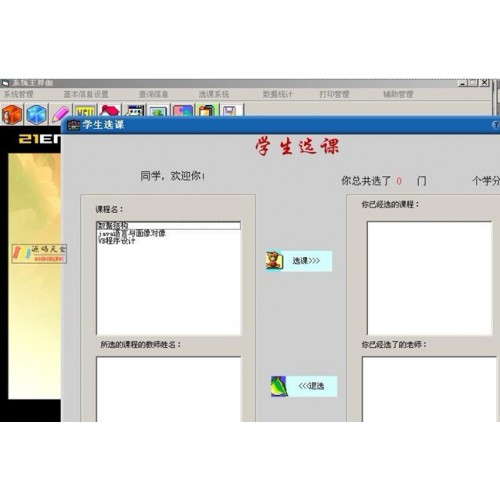Click the colorful puzzle toolbar icon

tap(183, 110)
